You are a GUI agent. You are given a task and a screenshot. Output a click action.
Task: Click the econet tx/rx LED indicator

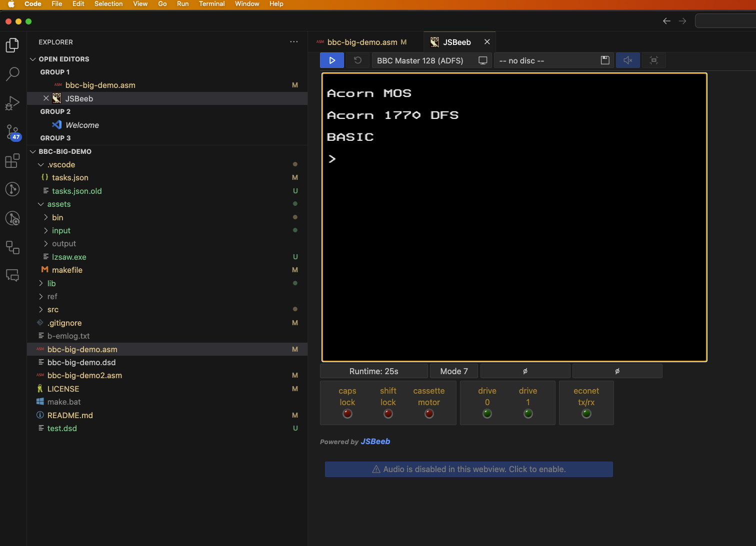[x=586, y=414]
